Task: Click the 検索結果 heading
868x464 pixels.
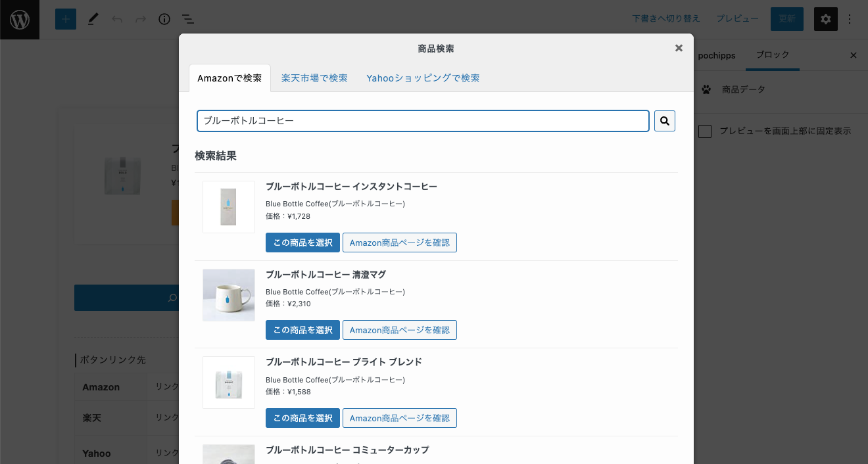Action: (x=216, y=156)
